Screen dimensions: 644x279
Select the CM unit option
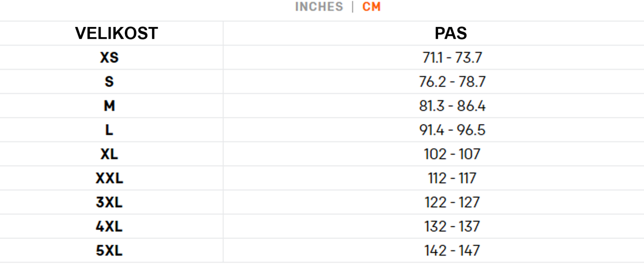coord(371,7)
